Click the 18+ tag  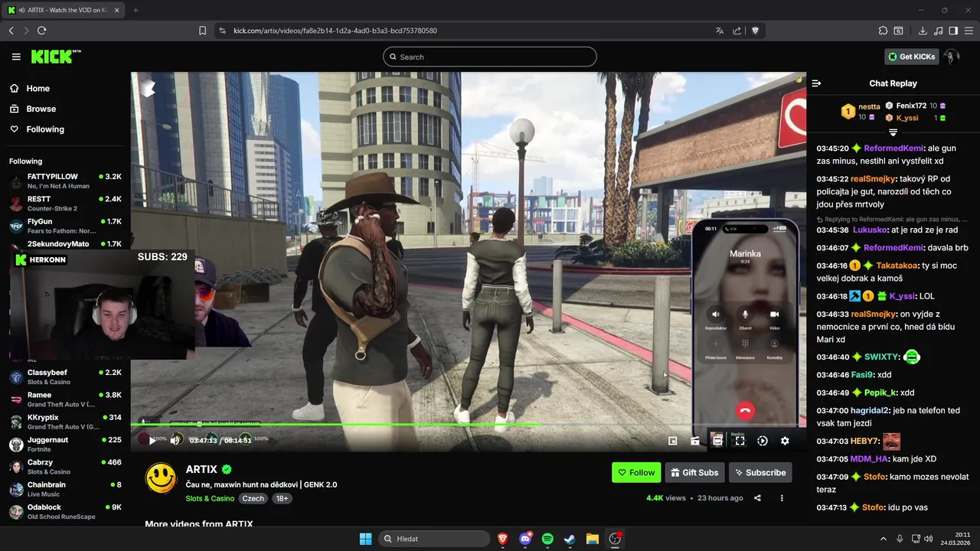point(282,498)
